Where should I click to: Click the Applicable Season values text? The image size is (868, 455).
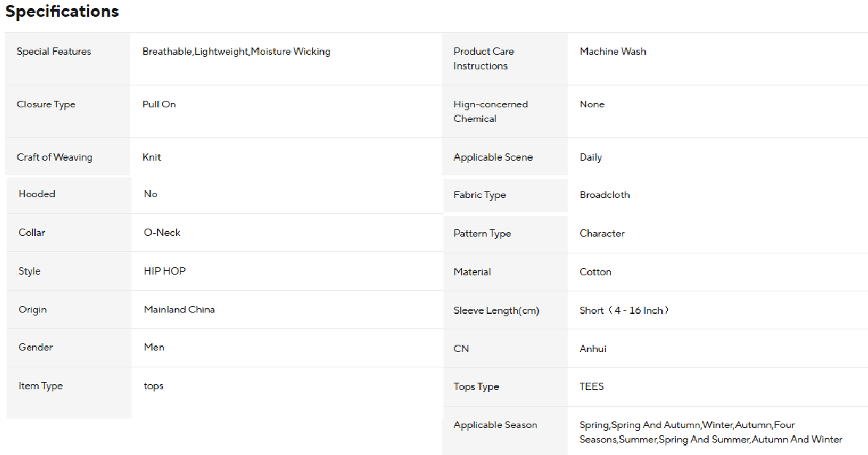coord(710,432)
